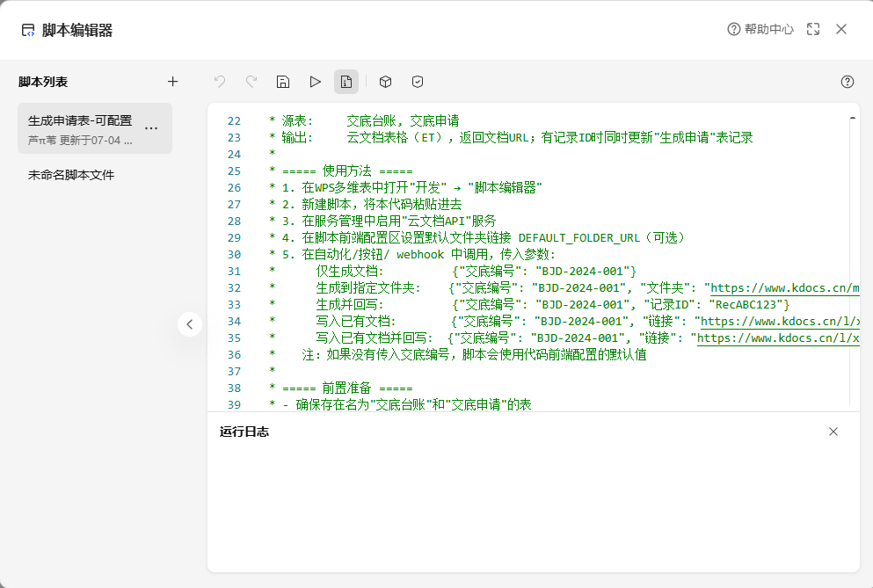Click comment 在服务管理中启用"云文档API"服务
Viewport: 873px width, 588px height.
point(398,221)
